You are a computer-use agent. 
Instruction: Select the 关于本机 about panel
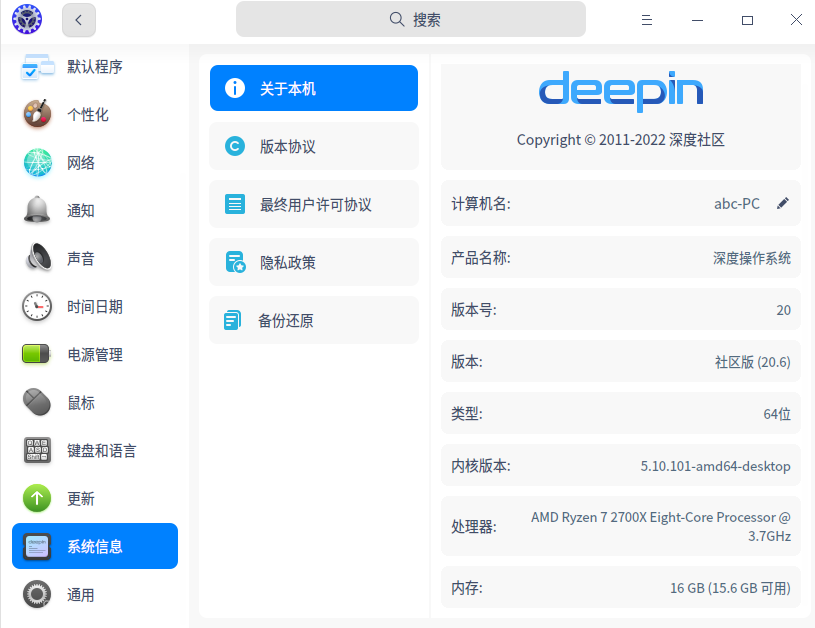[x=313, y=88]
